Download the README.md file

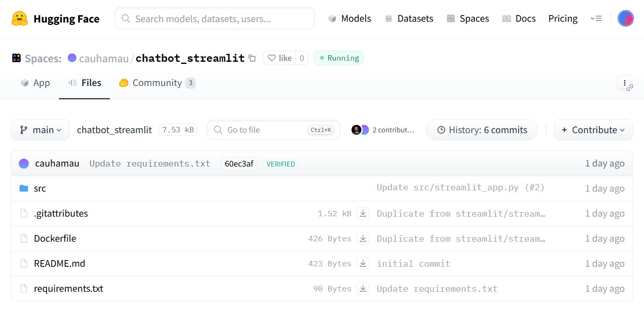click(363, 264)
